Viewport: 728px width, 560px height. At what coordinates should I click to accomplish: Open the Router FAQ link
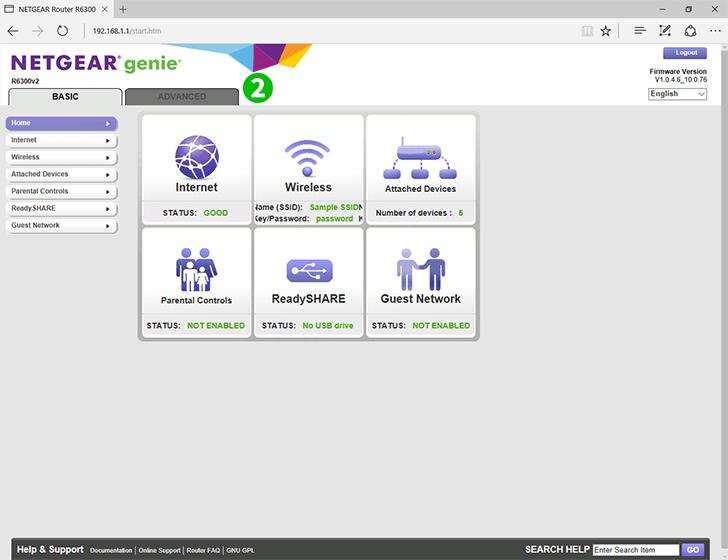(203, 550)
